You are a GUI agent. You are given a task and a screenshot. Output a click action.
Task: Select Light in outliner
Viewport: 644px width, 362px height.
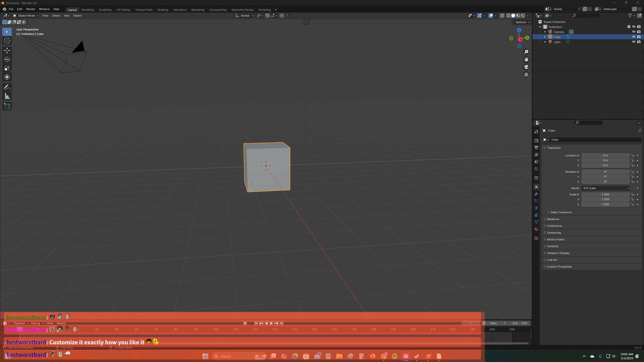(x=557, y=42)
